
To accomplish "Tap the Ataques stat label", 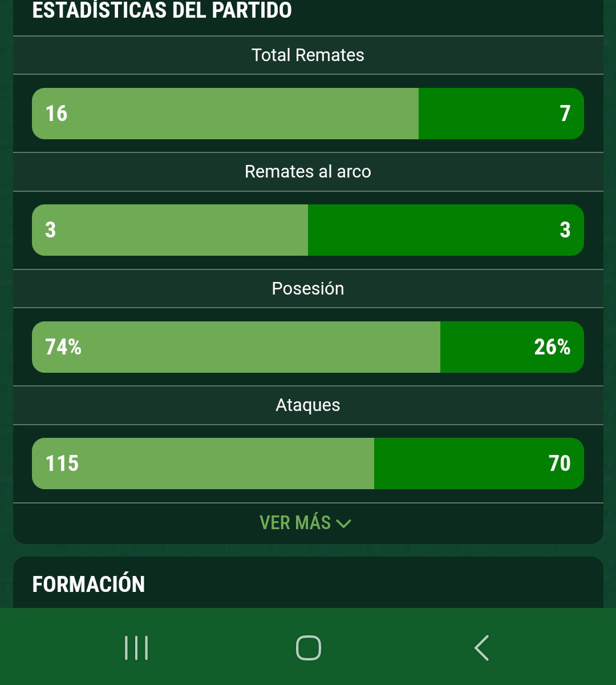I will tap(308, 405).
